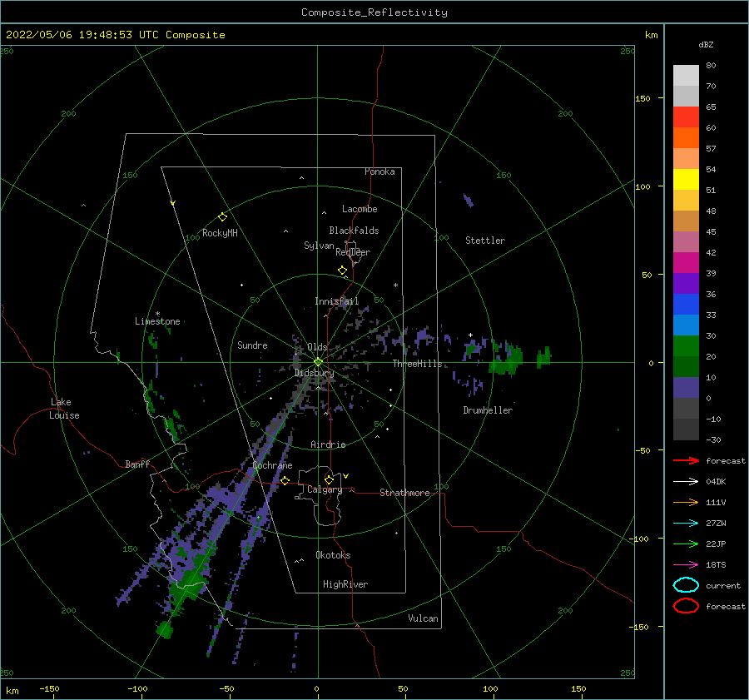
Task: Click the green 22JP arrow icon
Action: point(686,544)
